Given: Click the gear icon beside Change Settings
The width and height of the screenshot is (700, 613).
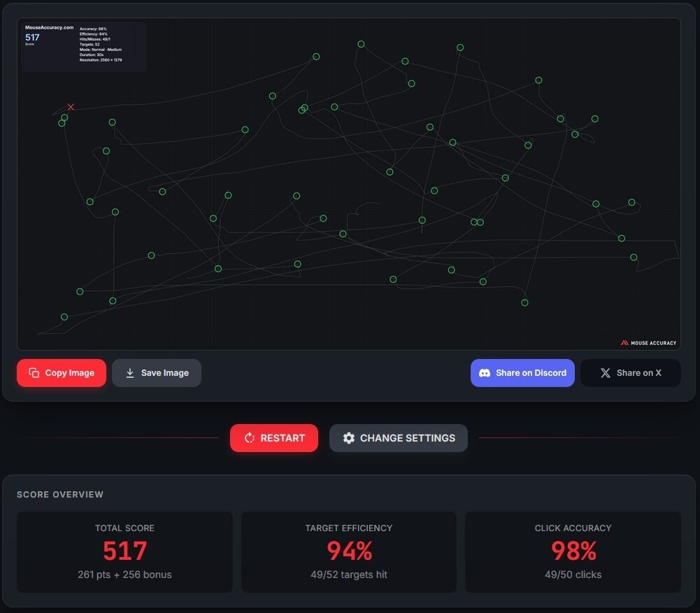Looking at the screenshot, I should (350, 437).
